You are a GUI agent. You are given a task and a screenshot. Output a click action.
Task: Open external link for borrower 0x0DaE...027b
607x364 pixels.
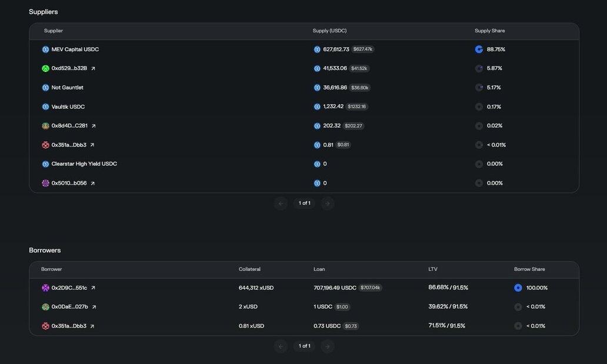(94, 307)
